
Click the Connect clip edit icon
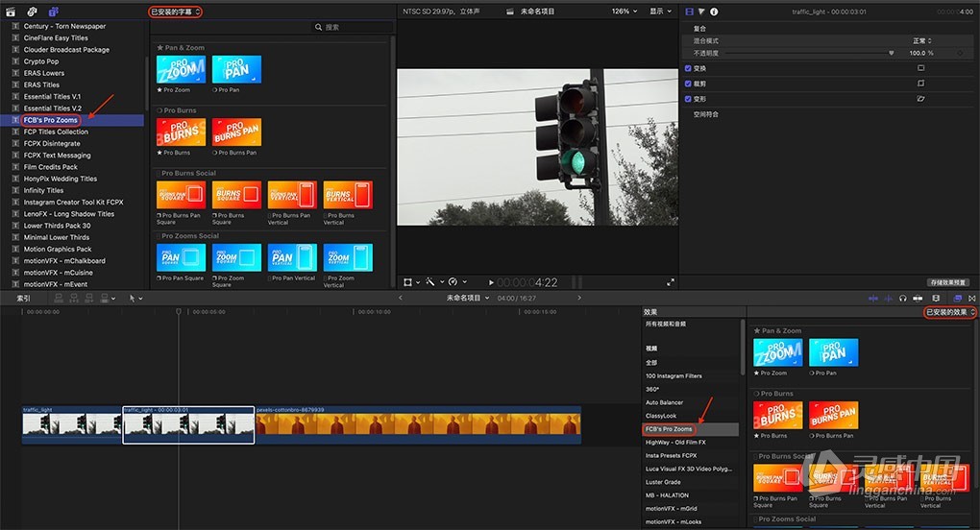tap(59, 299)
